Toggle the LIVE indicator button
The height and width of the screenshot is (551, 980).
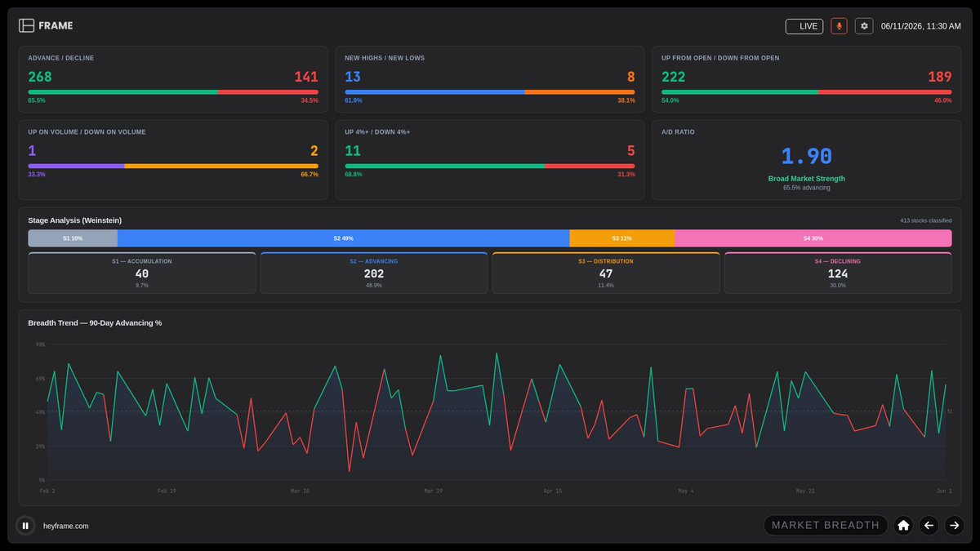click(x=804, y=26)
